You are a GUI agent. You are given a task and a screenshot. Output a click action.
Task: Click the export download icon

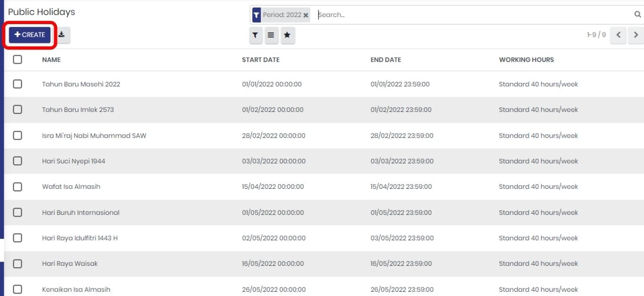click(62, 35)
